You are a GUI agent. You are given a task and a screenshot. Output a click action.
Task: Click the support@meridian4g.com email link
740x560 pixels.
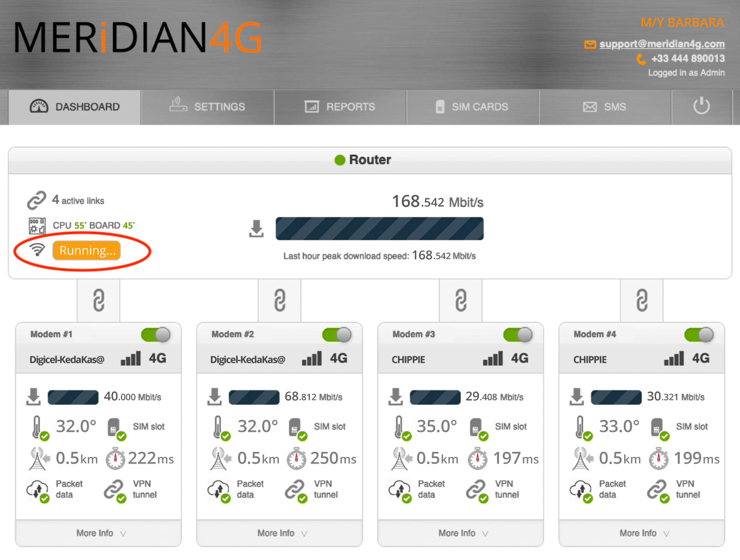[x=662, y=44]
